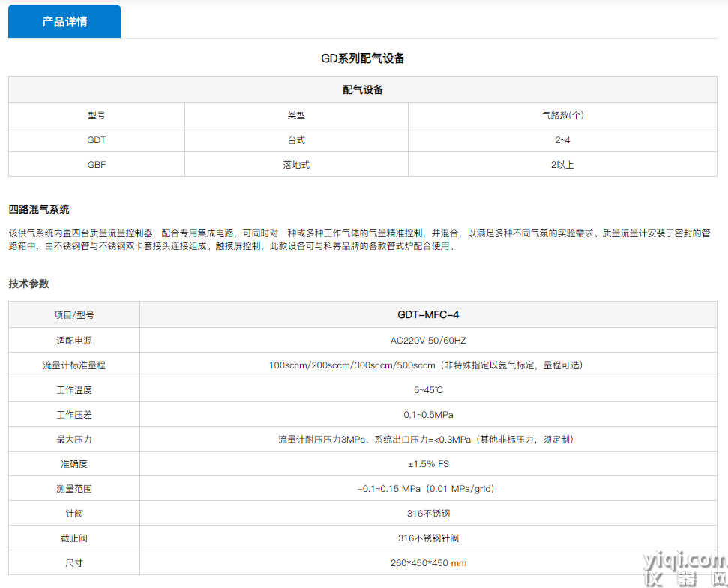Select the 最大压力 row label
This screenshot has height=588, width=728.
point(74,439)
